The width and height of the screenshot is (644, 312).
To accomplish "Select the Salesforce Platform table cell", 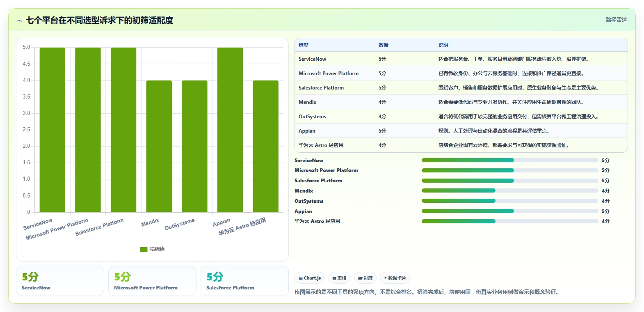I will 321,88.
